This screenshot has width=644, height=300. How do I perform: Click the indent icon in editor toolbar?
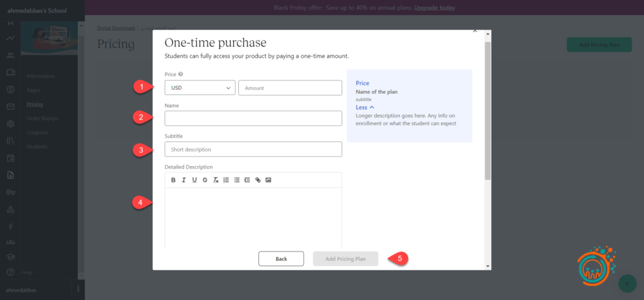point(247,180)
